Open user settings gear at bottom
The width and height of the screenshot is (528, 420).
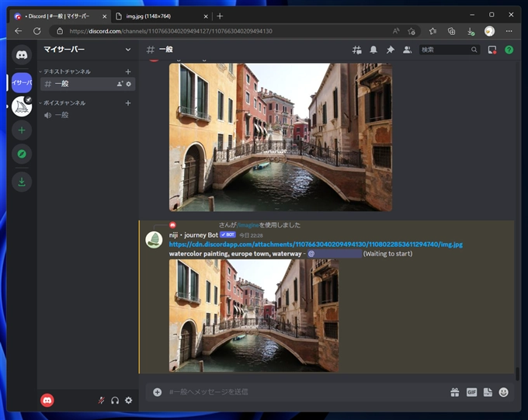click(129, 400)
